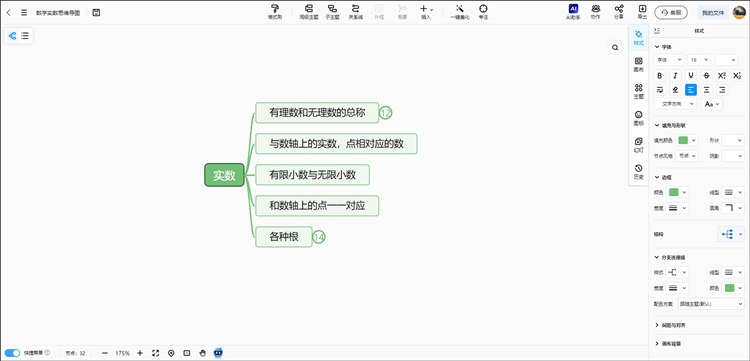Add a sibling topic (同级主题)

click(x=309, y=12)
